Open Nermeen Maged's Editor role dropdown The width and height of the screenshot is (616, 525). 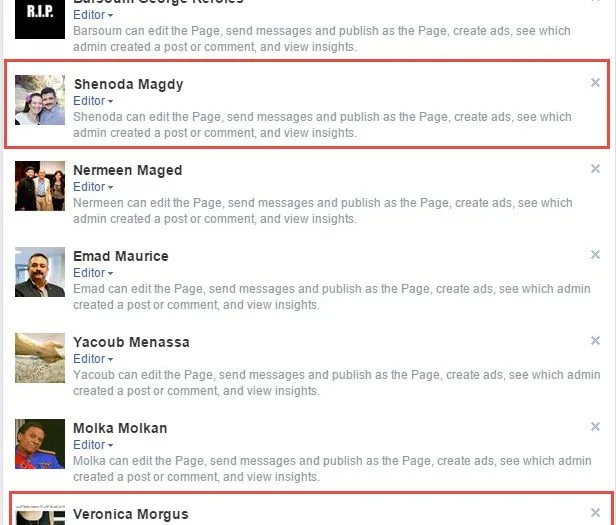point(93,187)
